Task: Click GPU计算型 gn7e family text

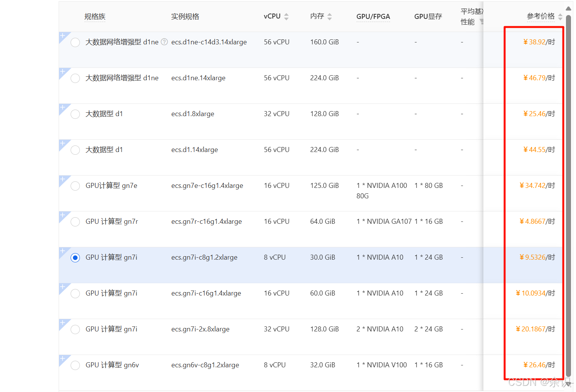Action: [x=111, y=186]
